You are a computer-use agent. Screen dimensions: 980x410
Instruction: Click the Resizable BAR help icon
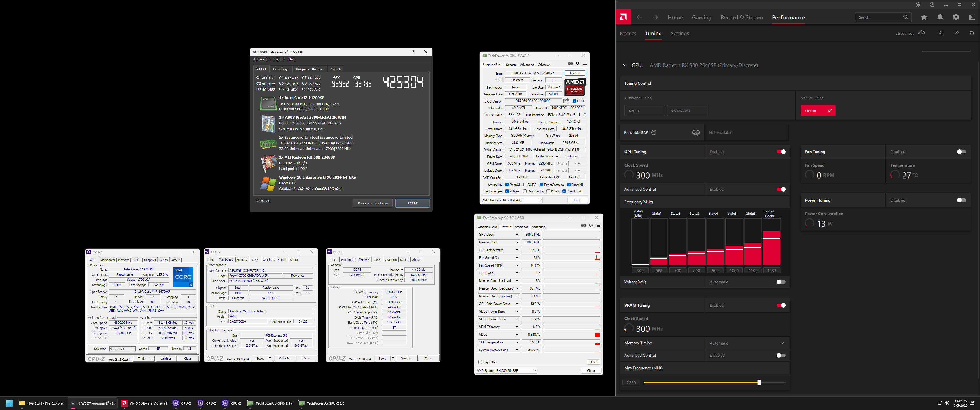coord(654,132)
